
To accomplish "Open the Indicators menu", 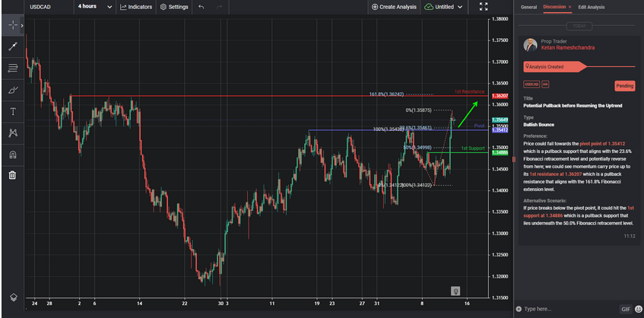I will click(x=136, y=7).
